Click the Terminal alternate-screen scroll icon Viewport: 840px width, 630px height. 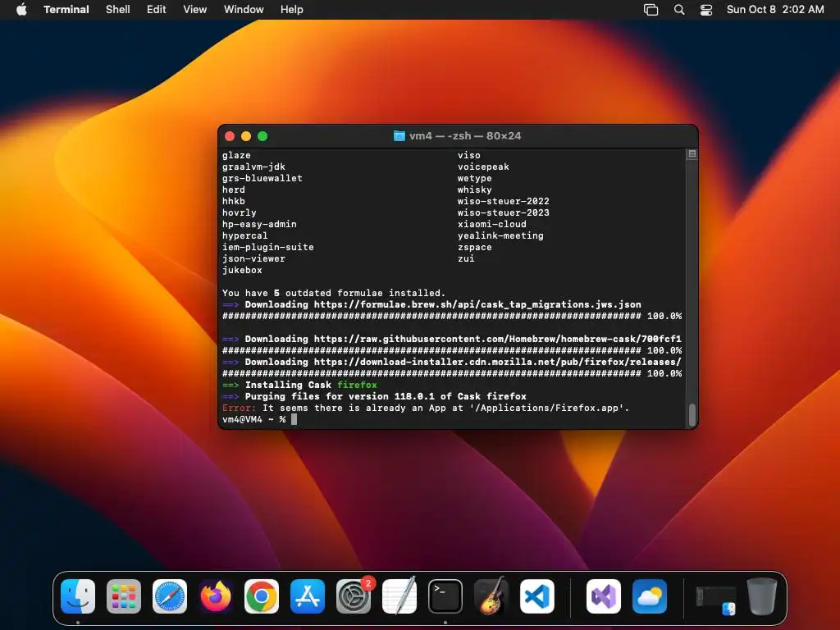[692, 154]
